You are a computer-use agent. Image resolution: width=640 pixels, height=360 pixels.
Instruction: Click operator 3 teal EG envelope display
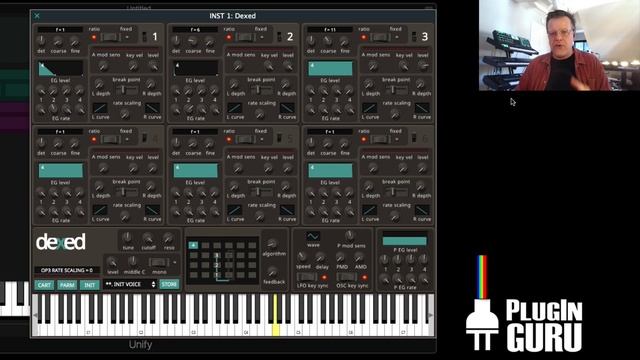(x=330, y=69)
